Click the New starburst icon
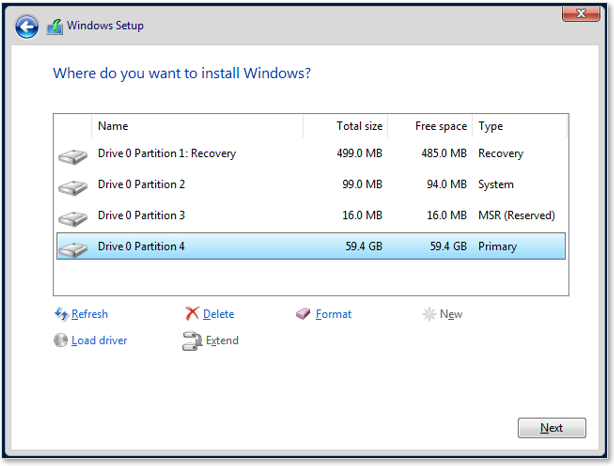Viewport: 614px width, 466px height. tap(429, 314)
